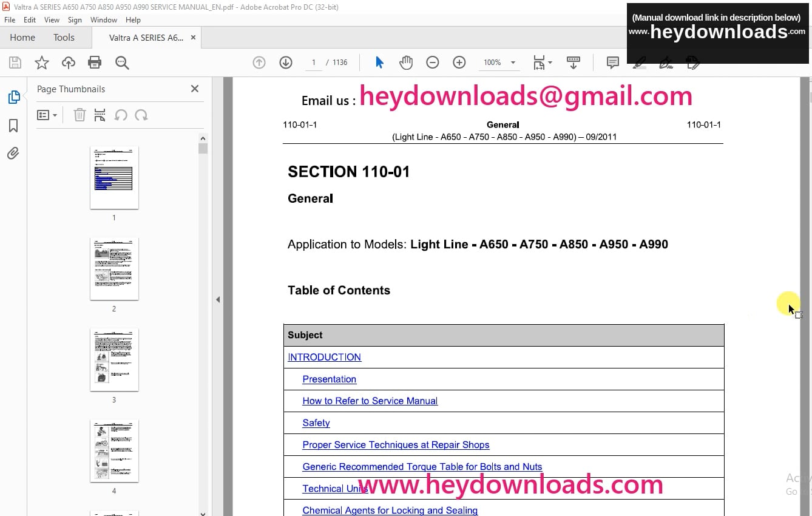Click the current page number field
The width and height of the screenshot is (812, 516).
coord(313,63)
